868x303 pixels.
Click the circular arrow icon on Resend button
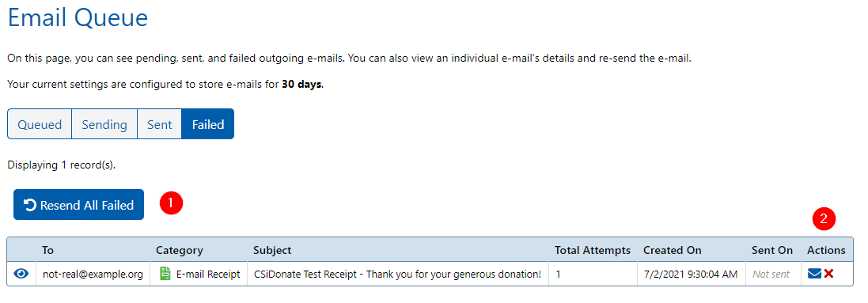coord(30,205)
